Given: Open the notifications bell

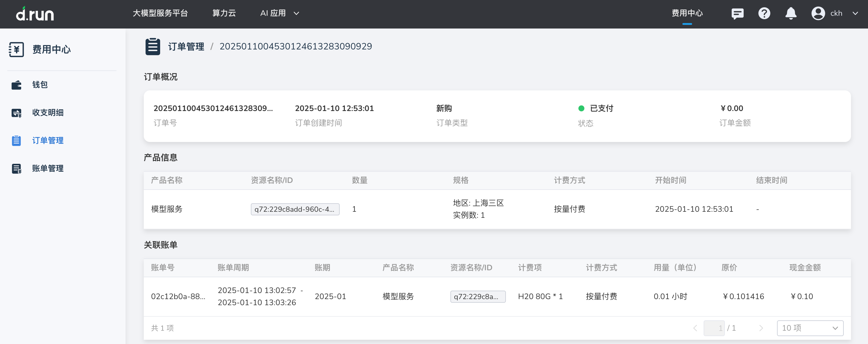Looking at the screenshot, I should (790, 13).
